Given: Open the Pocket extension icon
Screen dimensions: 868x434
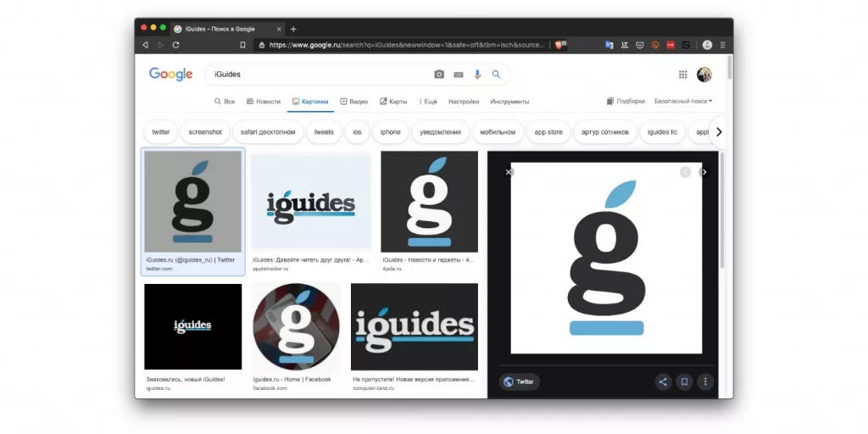Looking at the screenshot, I should click(x=640, y=45).
